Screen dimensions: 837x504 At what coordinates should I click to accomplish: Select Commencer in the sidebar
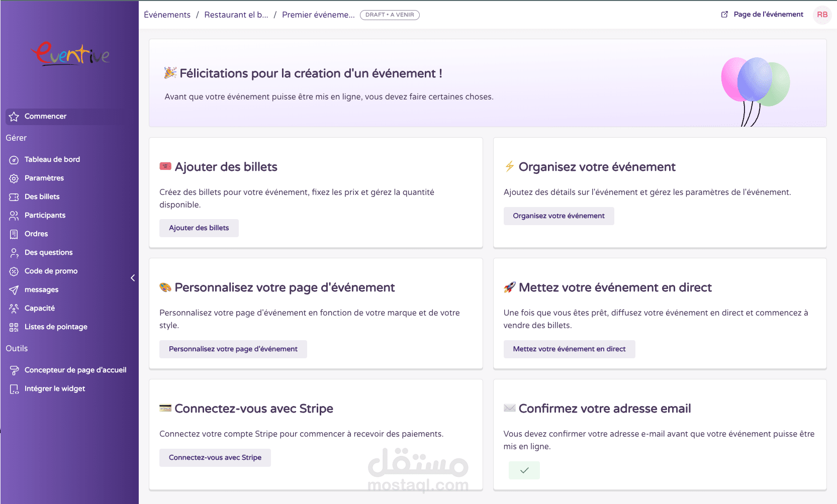click(45, 117)
